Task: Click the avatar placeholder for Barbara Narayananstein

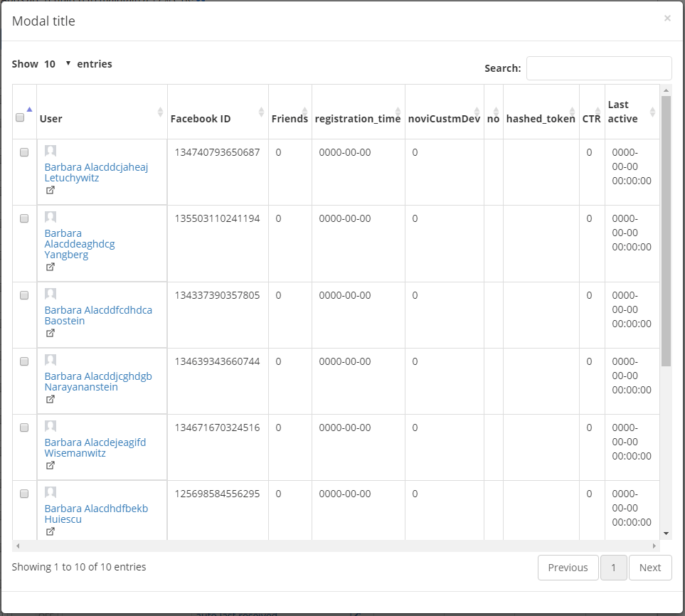Action: (x=50, y=359)
